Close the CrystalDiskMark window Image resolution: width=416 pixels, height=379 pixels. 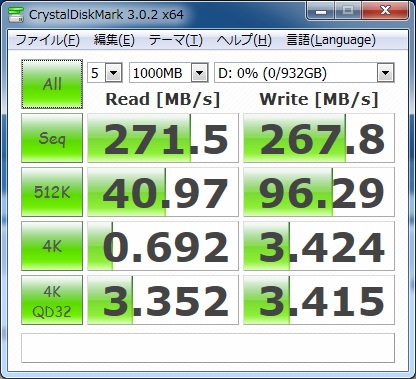(385, 12)
